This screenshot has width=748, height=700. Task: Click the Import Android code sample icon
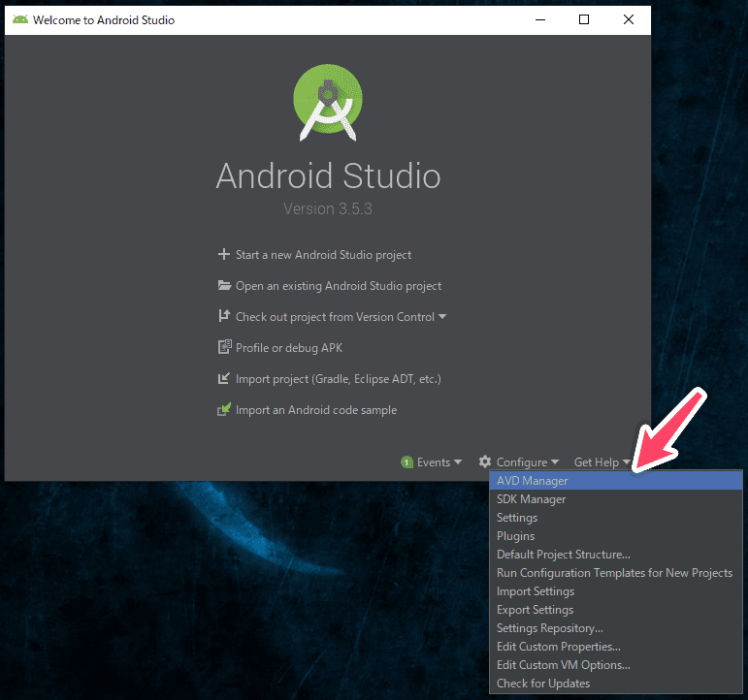(224, 409)
